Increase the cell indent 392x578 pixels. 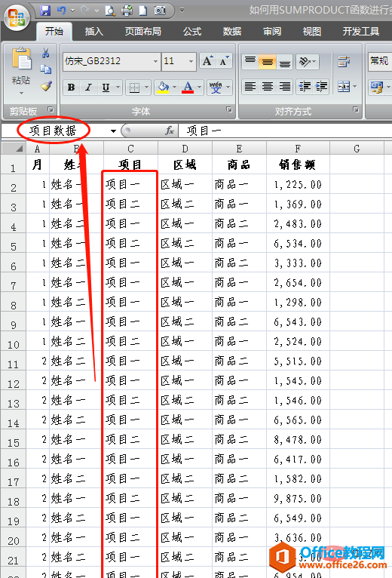point(321,87)
